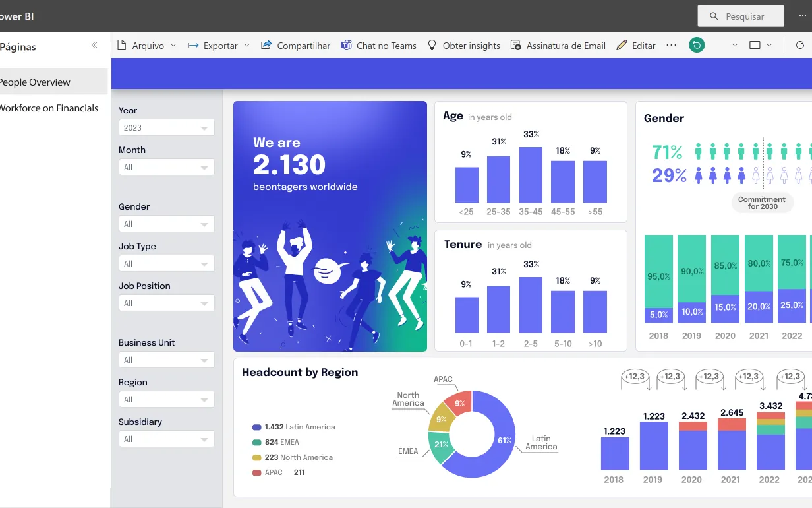Click the Headcount by Region title

300,372
